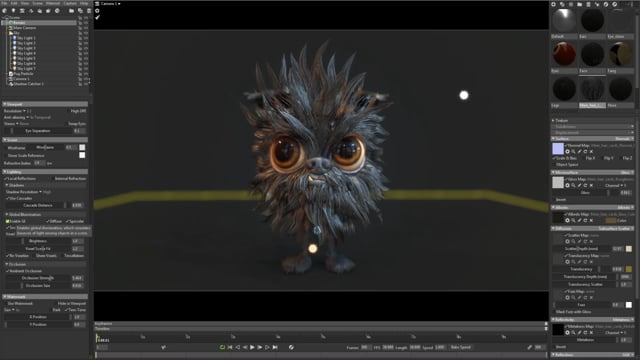Open the Edit menu
The height and width of the screenshot is (360, 640).
click(x=14, y=3)
